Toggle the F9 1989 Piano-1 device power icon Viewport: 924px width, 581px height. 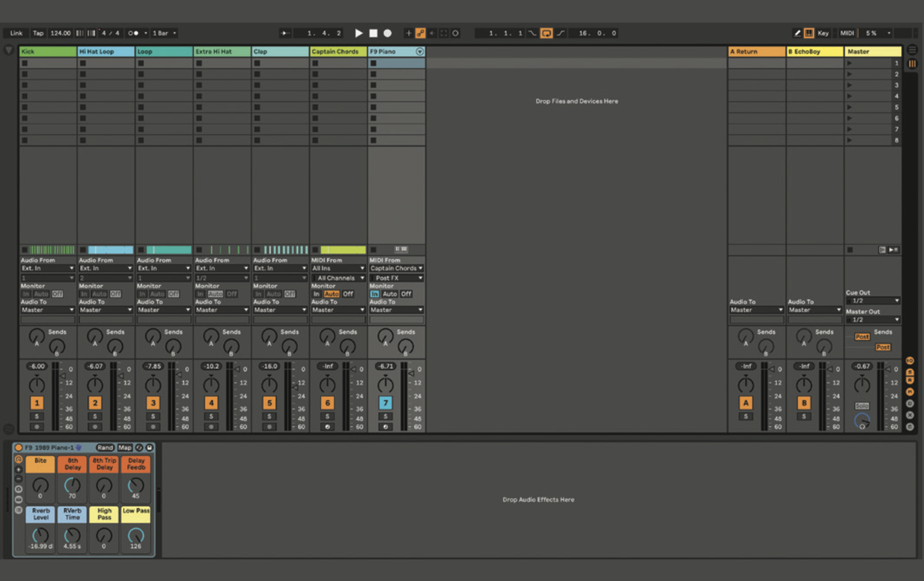[18, 448]
